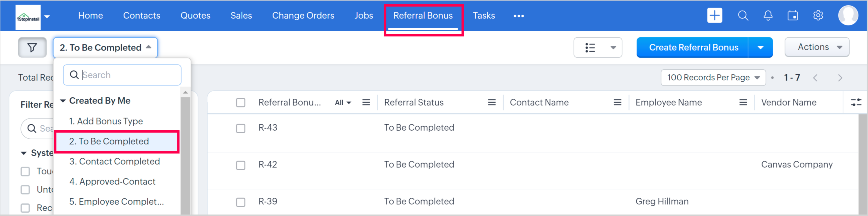Click the search magnifier in top bar
Screen dimensions: 868x216
[x=743, y=16]
